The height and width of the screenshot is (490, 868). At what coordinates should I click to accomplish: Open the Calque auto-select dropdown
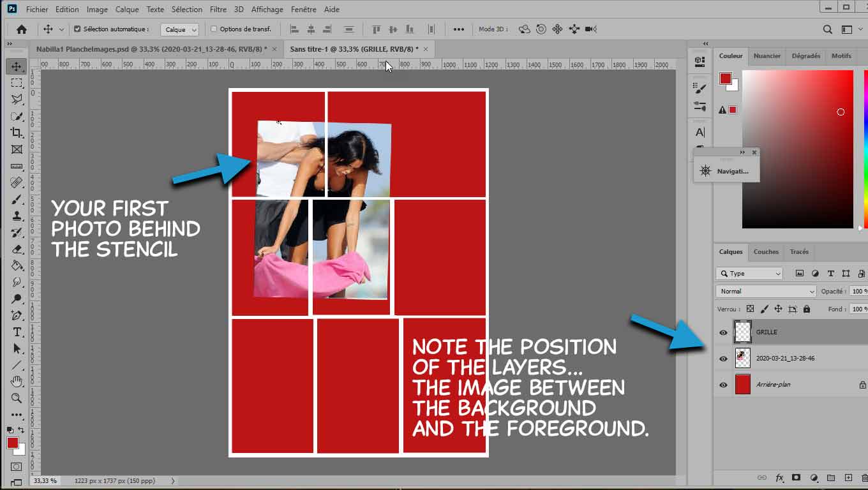click(x=179, y=29)
